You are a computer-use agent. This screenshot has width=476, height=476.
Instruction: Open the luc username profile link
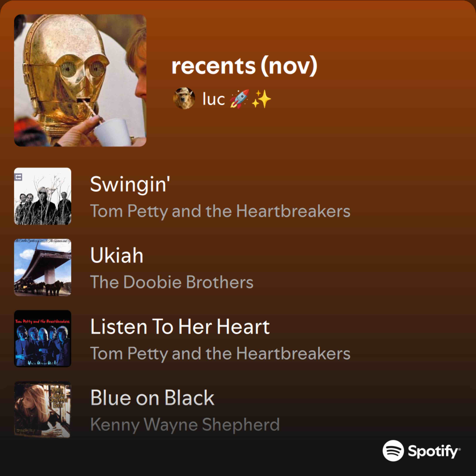(x=214, y=99)
